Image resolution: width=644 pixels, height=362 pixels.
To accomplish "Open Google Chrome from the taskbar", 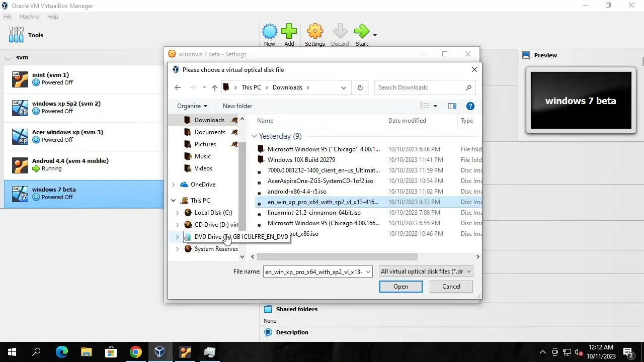I will pyautogui.click(x=135, y=352).
